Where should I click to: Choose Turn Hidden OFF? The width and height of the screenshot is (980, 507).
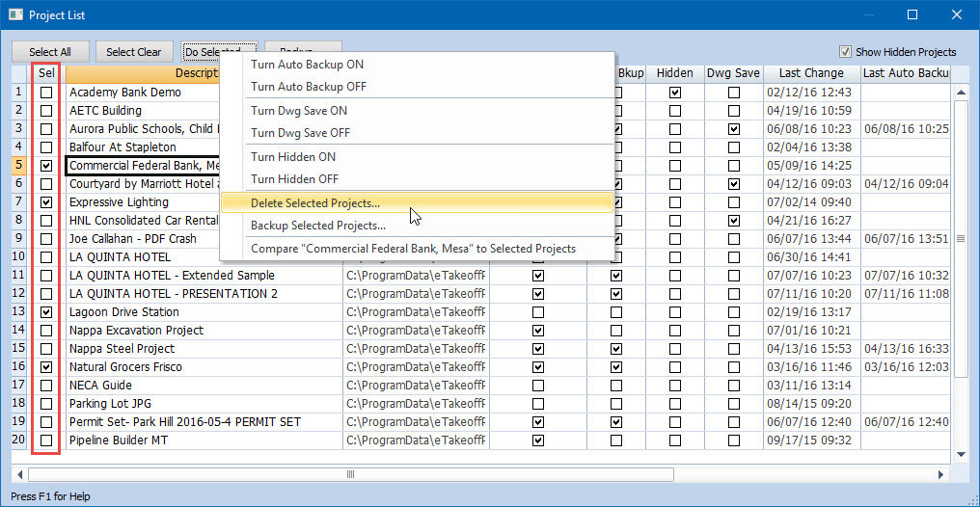coord(417,179)
